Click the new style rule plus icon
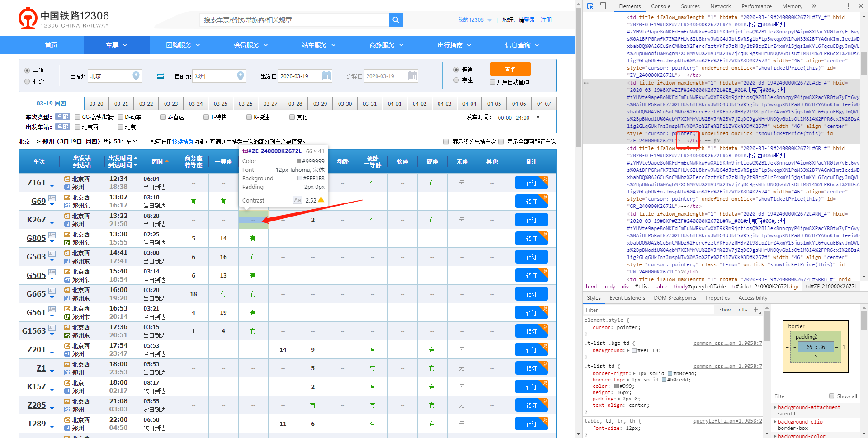The image size is (868, 438). coord(755,310)
